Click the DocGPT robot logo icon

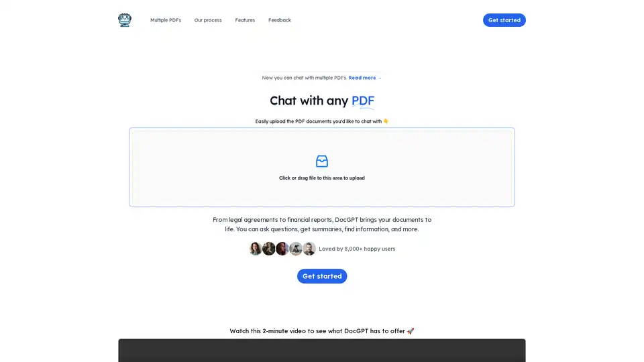point(125,19)
